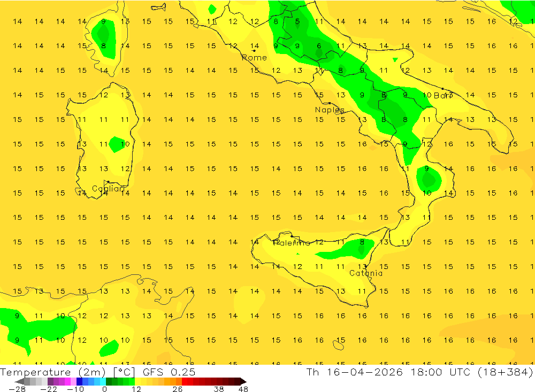Click the 'GFS 0.25' model label
The height and width of the screenshot is (392, 535).
click(x=169, y=372)
